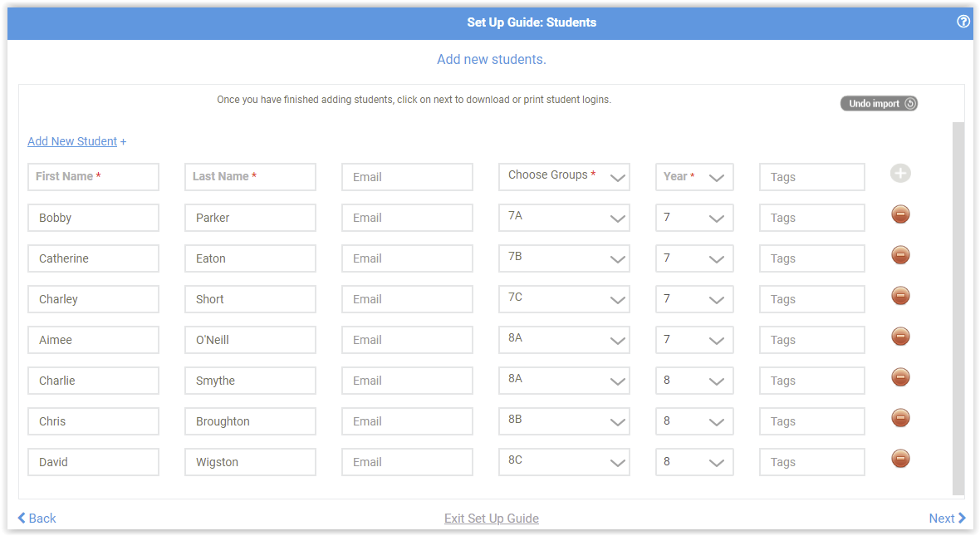Open the year dropdown for Bobby Parker
This screenshot has width=980, height=536.
pyautogui.click(x=694, y=218)
